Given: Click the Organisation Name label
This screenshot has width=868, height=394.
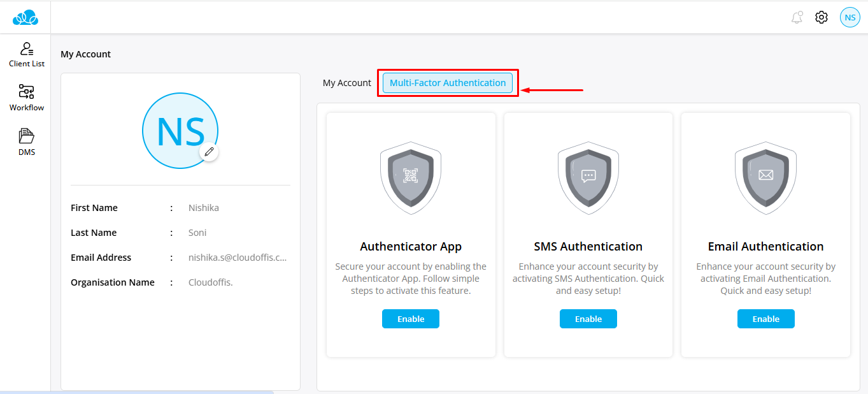Looking at the screenshot, I should click(x=113, y=282).
